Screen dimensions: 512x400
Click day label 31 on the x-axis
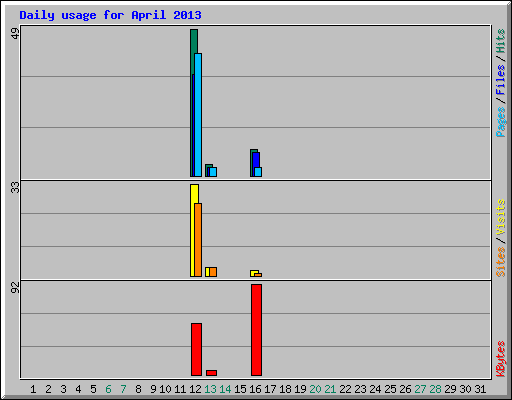(480, 389)
